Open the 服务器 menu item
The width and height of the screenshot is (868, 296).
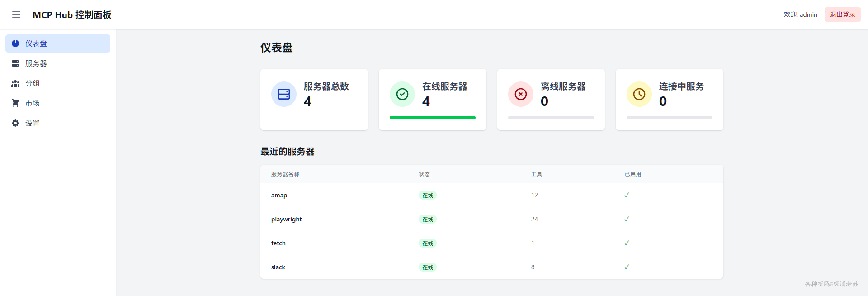pos(58,63)
